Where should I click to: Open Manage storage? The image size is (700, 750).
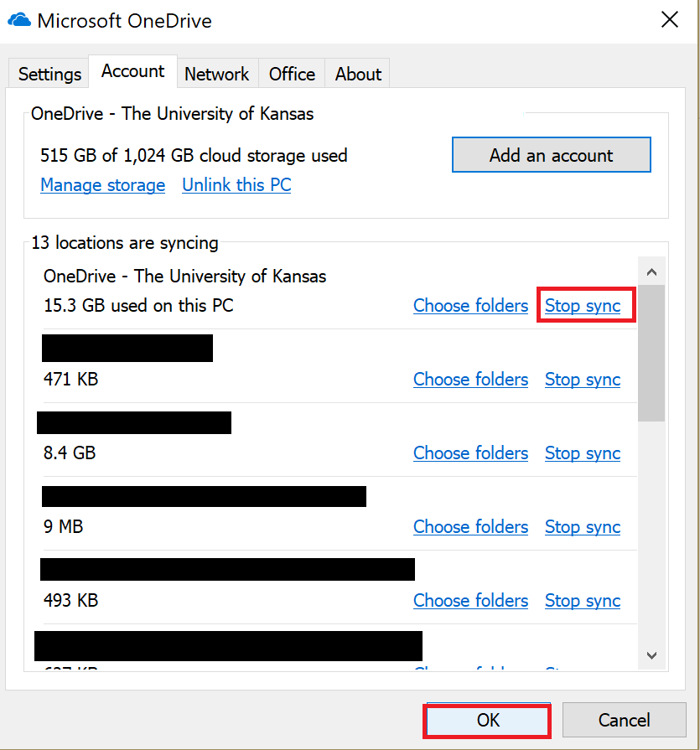pos(102,184)
